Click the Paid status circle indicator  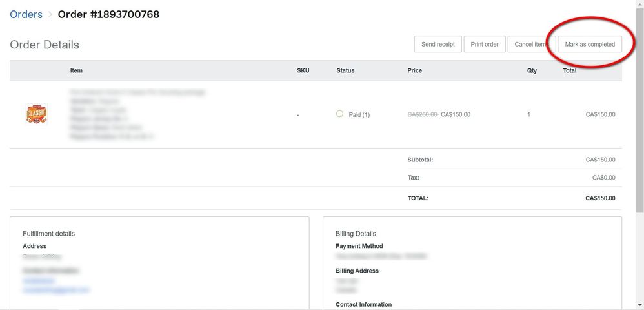pos(339,114)
